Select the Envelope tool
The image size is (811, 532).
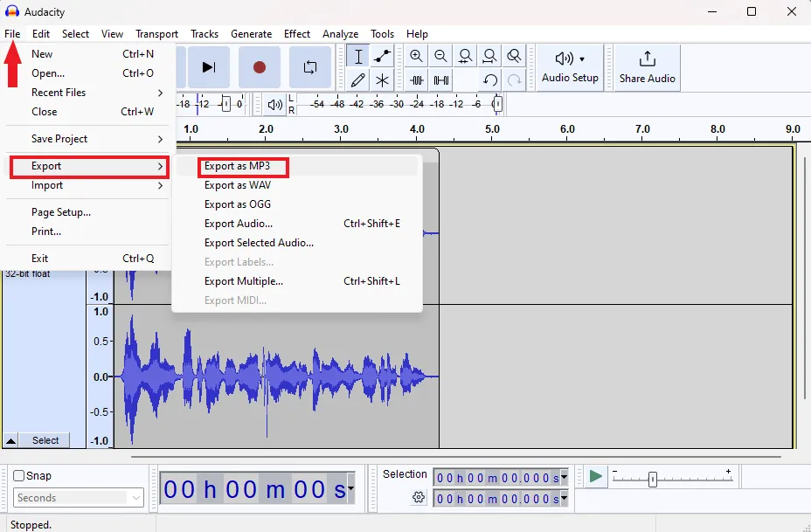(x=382, y=57)
